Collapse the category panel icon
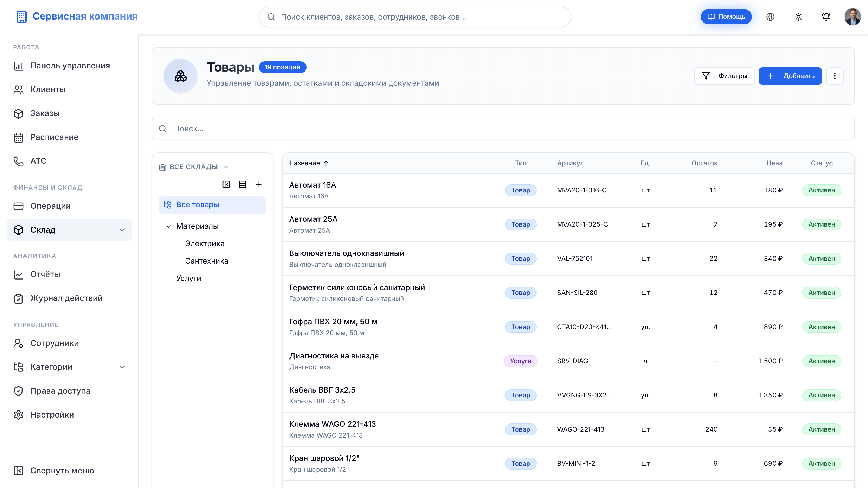868x488 pixels. click(x=226, y=184)
